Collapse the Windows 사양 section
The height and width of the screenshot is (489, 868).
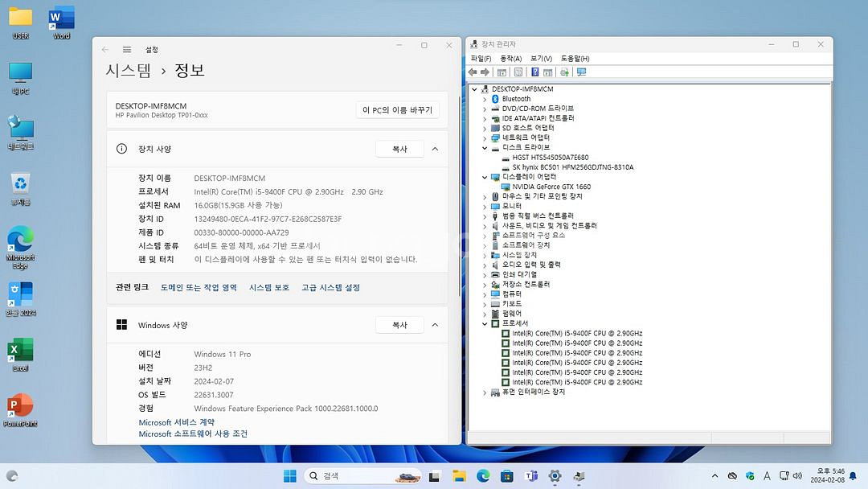(x=435, y=325)
